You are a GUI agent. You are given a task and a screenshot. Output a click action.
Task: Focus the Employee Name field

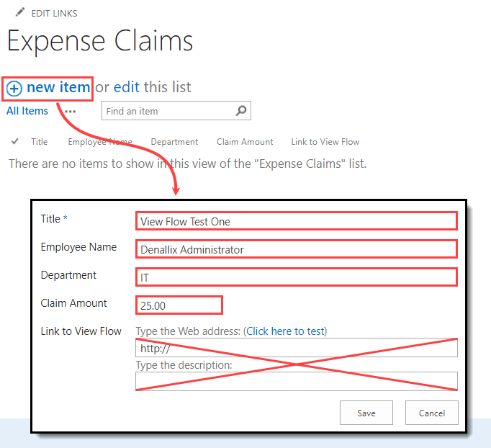(x=296, y=249)
